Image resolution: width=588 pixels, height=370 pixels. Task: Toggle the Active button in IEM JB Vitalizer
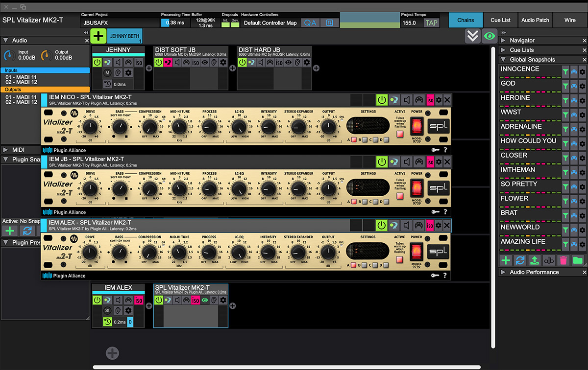coord(399,196)
